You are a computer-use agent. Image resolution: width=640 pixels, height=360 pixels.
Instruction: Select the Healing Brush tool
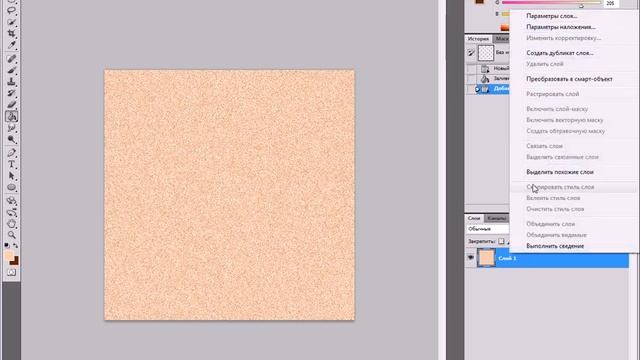tap(11, 59)
